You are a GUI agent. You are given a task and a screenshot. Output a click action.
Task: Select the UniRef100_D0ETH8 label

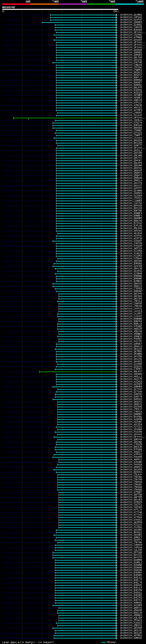(131, 63)
